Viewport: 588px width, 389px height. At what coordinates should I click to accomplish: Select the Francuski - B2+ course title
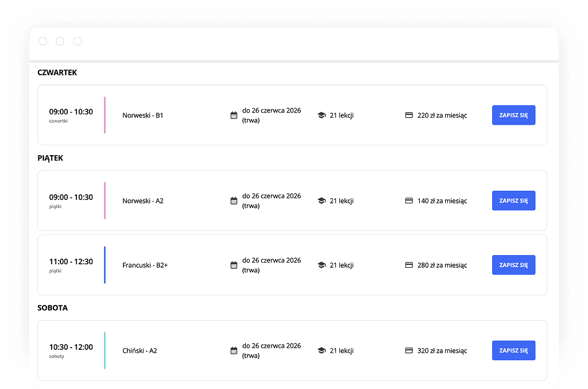145,265
